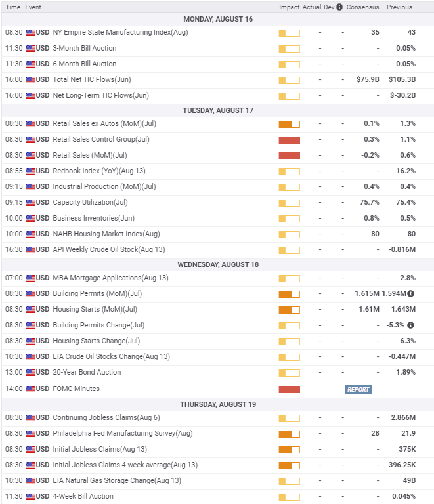Click impact bar for NY Empire State Index

[x=290, y=33]
